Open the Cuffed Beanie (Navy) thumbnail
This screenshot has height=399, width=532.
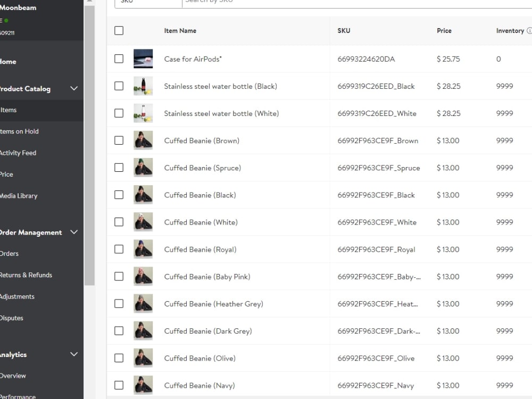click(x=143, y=385)
